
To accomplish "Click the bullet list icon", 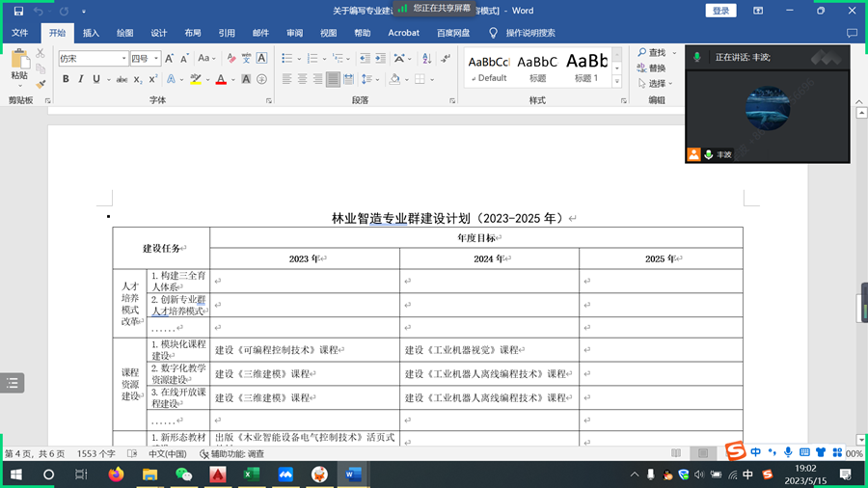I will pos(286,58).
